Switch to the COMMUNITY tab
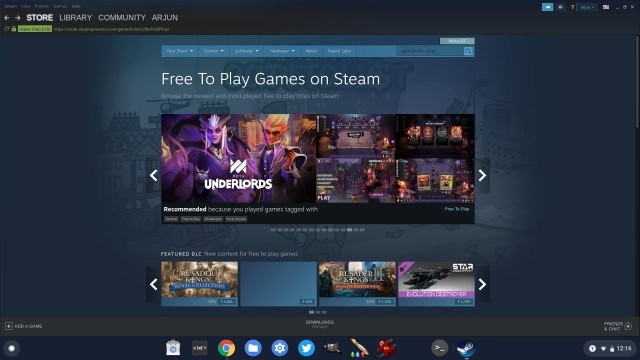 122,18
